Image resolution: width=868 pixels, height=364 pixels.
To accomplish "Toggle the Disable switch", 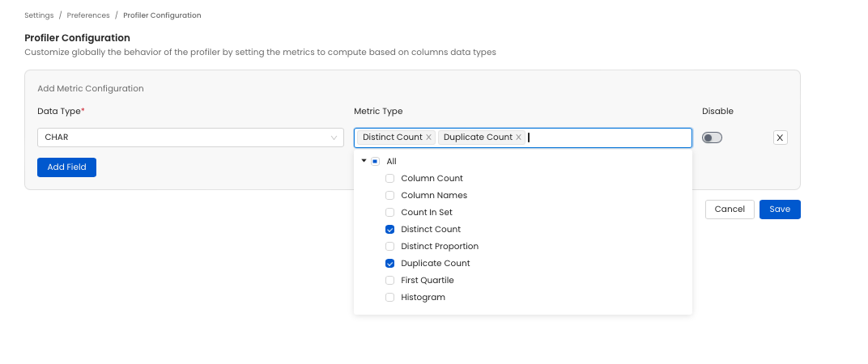I will [x=712, y=138].
